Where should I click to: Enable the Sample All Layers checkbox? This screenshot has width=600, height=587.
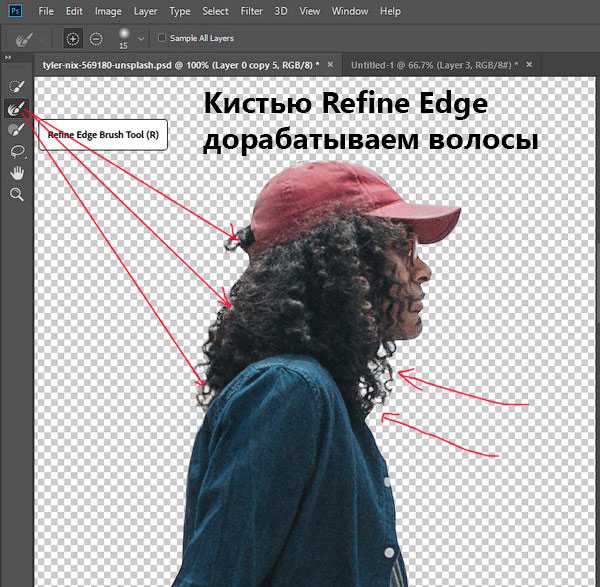coord(163,38)
